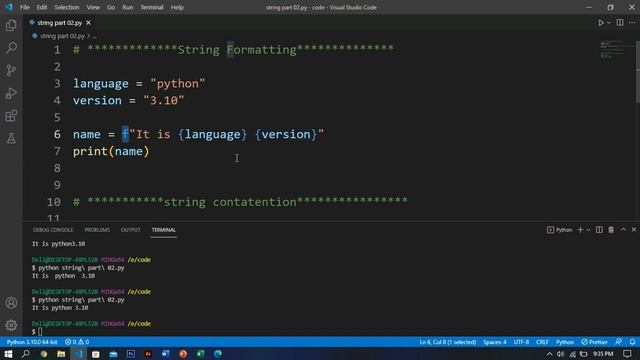Open the Edit menu
The image size is (640, 360).
tap(42, 7)
